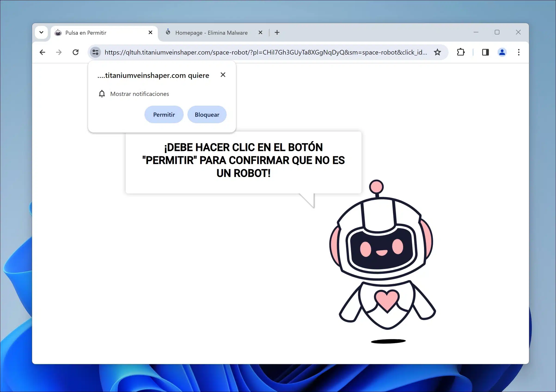
Task: Close the Homepage - Elimina Malware tab
Action: click(x=260, y=32)
